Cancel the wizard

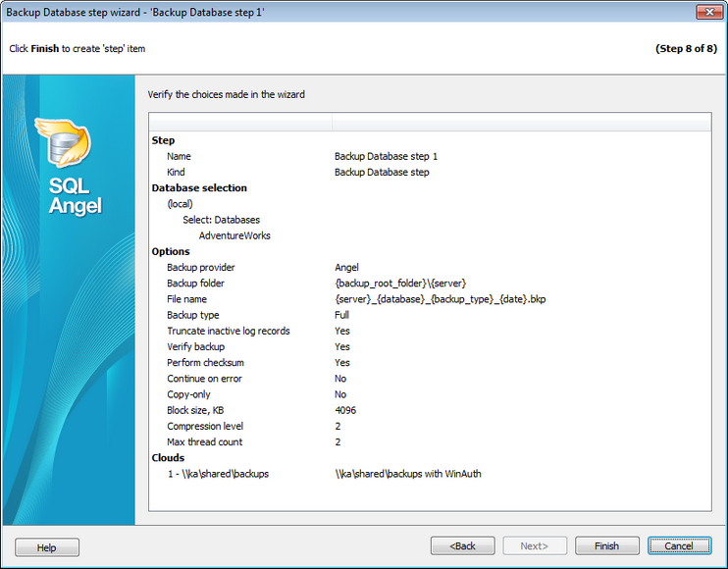pyautogui.click(x=679, y=545)
